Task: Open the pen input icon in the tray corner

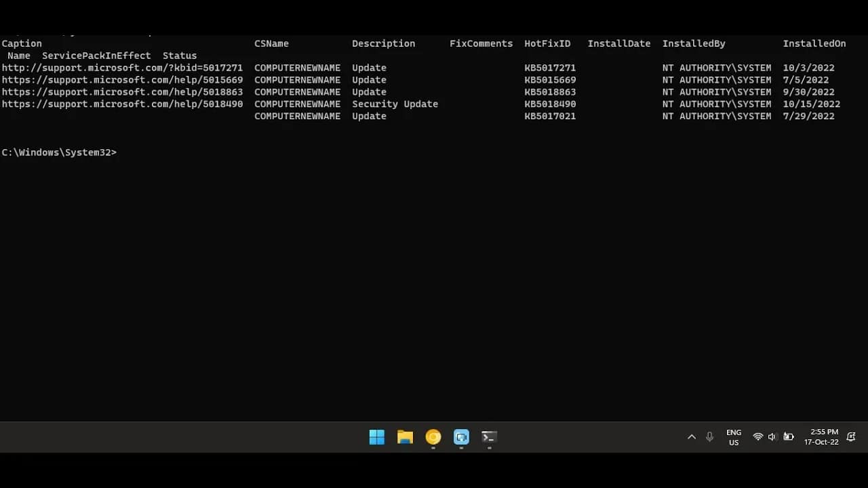Action: point(851,437)
